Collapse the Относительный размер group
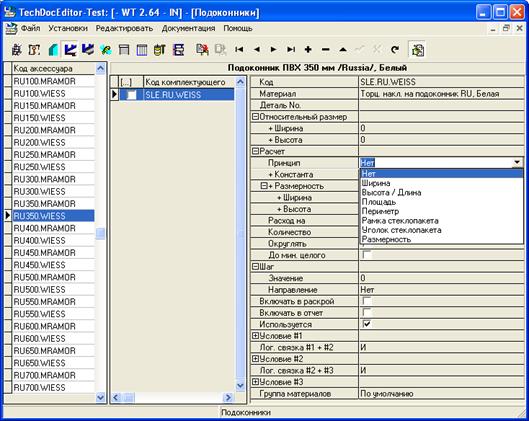The height and width of the screenshot is (421, 529). (255, 117)
